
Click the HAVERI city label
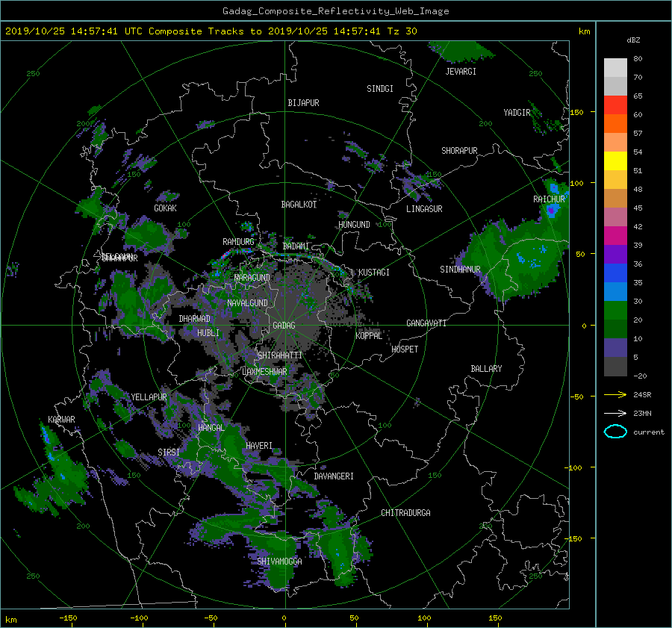tap(259, 446)
